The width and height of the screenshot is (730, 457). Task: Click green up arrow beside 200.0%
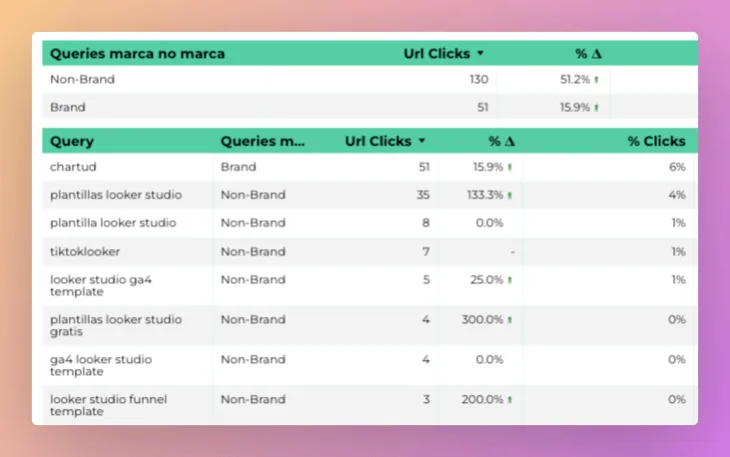(x=509, y=400)
